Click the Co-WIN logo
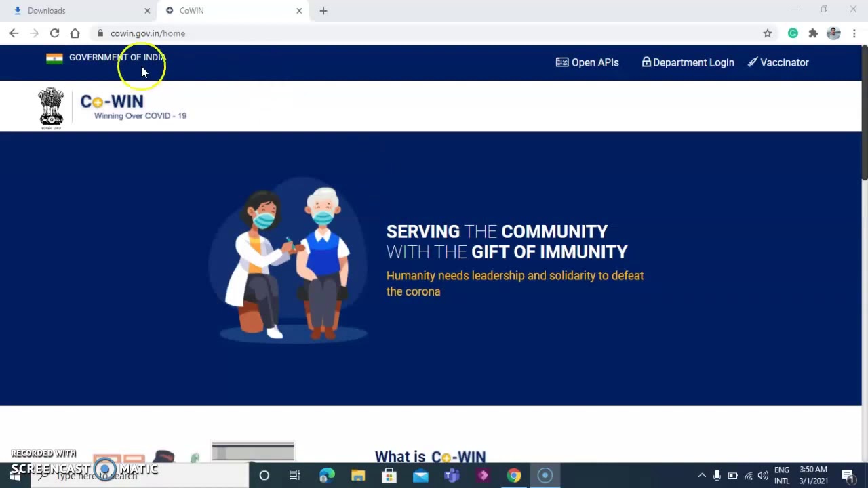 click(133, 106)
